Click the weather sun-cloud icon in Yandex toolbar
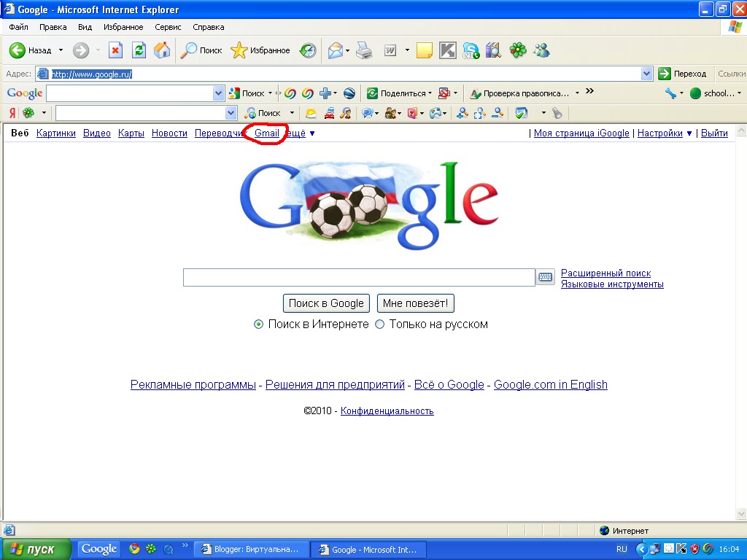The image size is (747, 560). (x=311, y=113)
